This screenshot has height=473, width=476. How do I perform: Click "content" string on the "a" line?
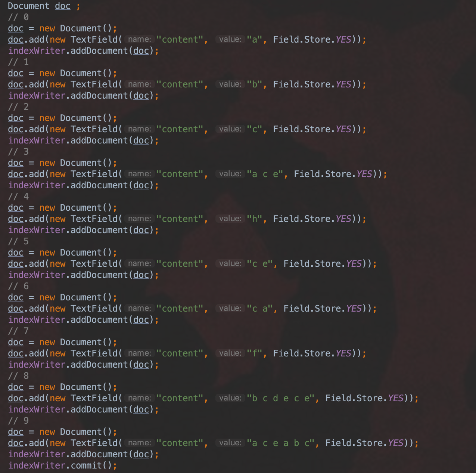point(180,40)
